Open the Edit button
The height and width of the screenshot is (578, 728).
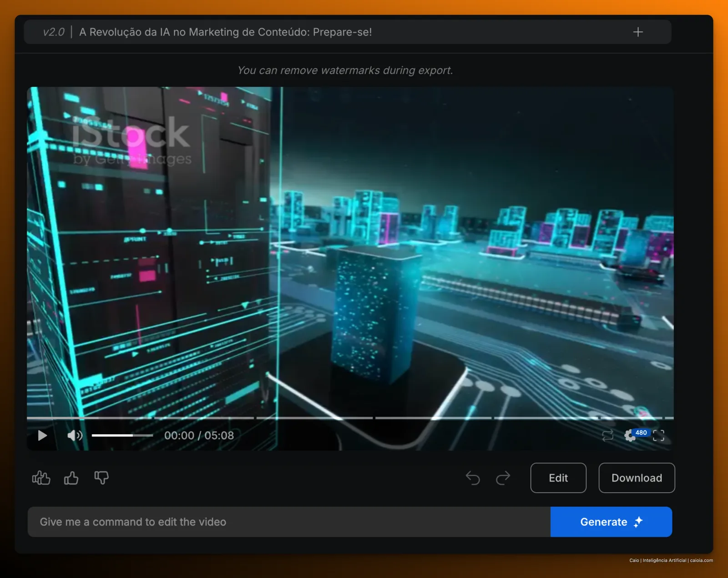(558, 478)
